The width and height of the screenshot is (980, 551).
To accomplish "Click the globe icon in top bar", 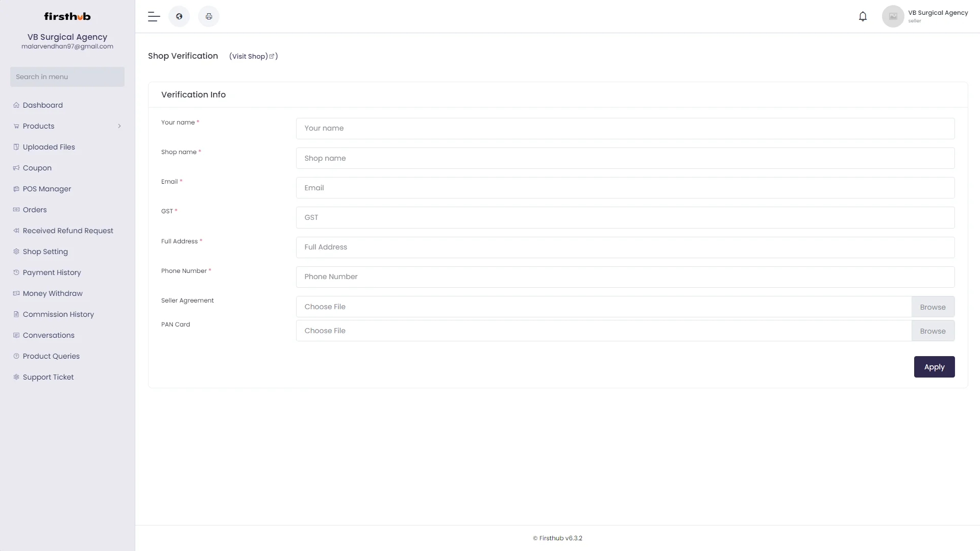I will 179,16.
